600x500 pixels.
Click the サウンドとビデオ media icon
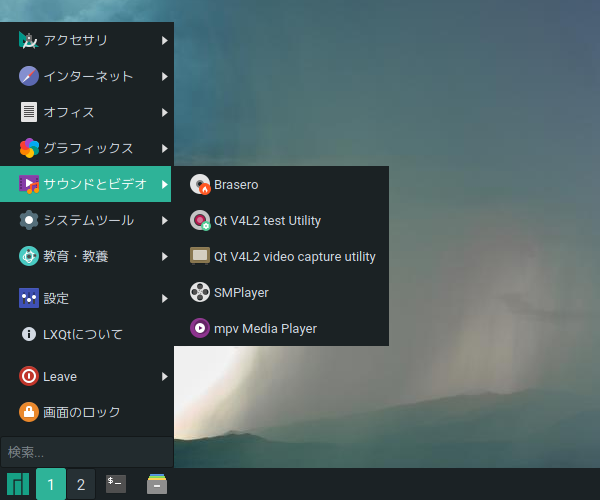[29, 184]
